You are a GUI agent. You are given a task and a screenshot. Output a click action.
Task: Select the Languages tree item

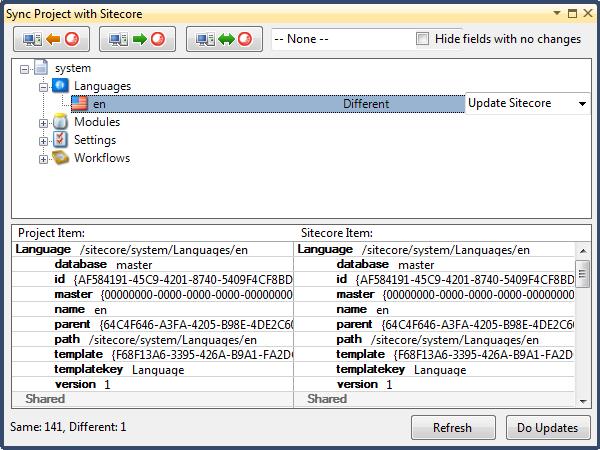[x=103, y=86]
